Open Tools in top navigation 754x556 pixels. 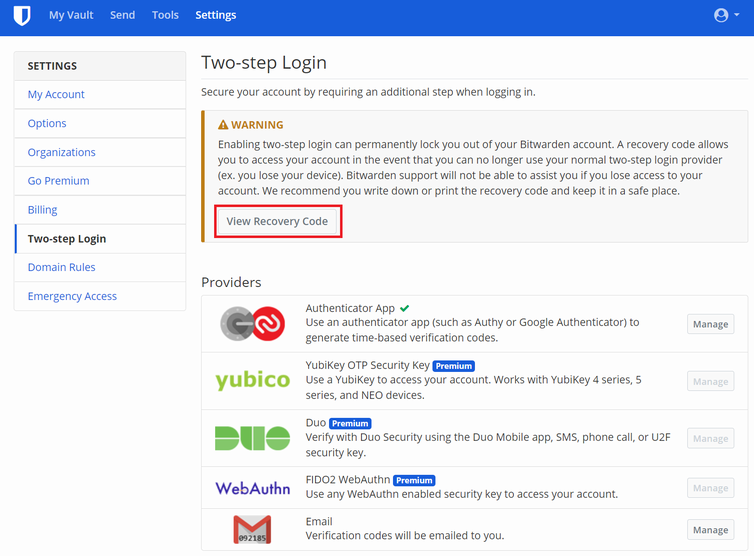[165, 15]
